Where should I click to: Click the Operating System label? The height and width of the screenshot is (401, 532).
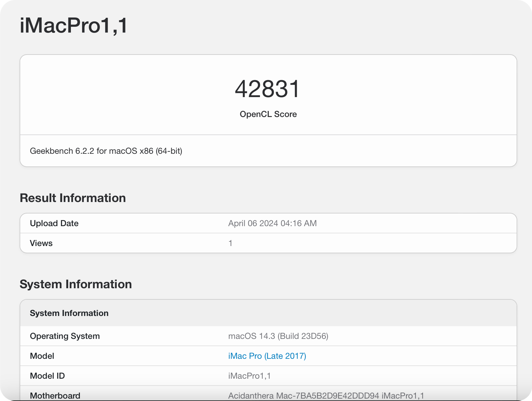[x=65, y=336]
